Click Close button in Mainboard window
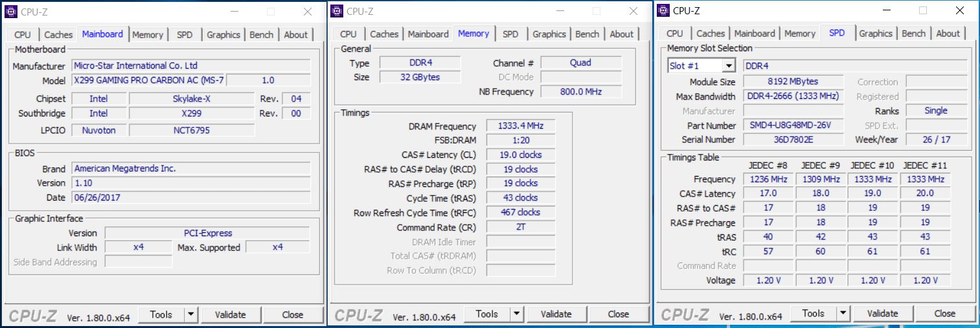Screen dimensions: 980x328 tap(293, 314)
